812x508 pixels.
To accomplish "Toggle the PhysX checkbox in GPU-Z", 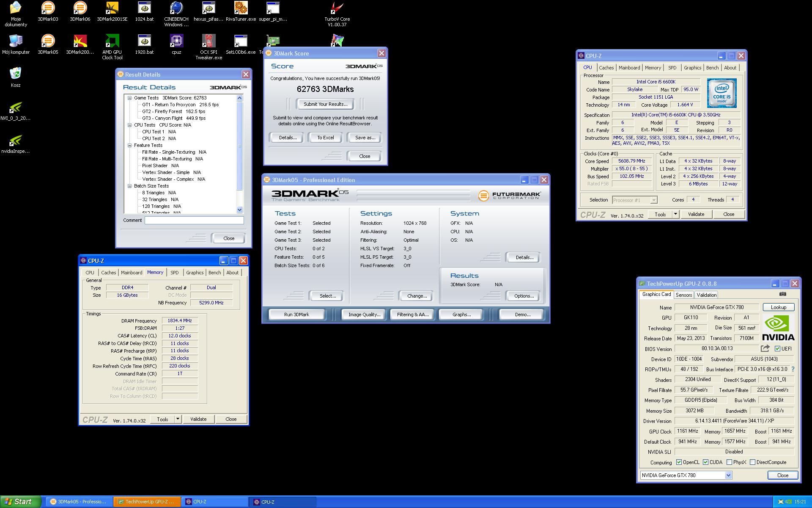I will tap(729, 462).
